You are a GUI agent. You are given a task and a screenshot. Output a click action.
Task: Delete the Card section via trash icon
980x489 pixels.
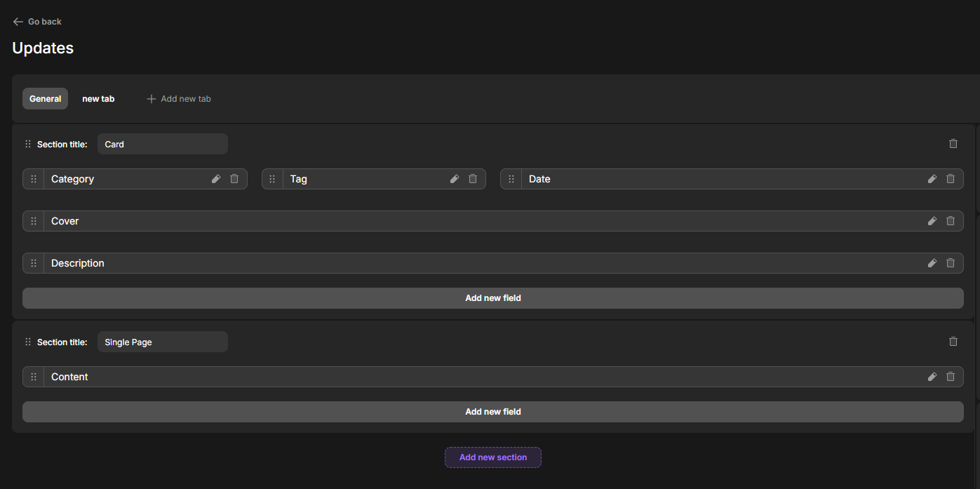coord(953,144)
